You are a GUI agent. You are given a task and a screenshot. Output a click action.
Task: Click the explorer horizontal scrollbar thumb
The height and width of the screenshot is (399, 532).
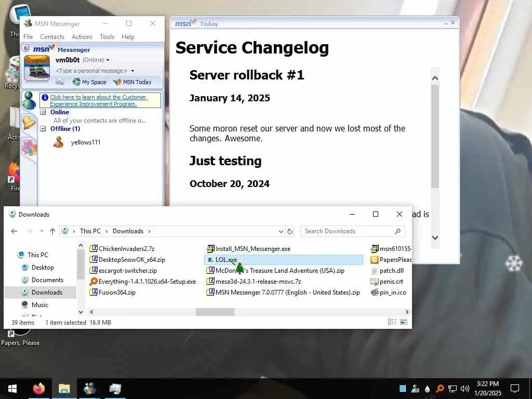(x=215, y=312)
